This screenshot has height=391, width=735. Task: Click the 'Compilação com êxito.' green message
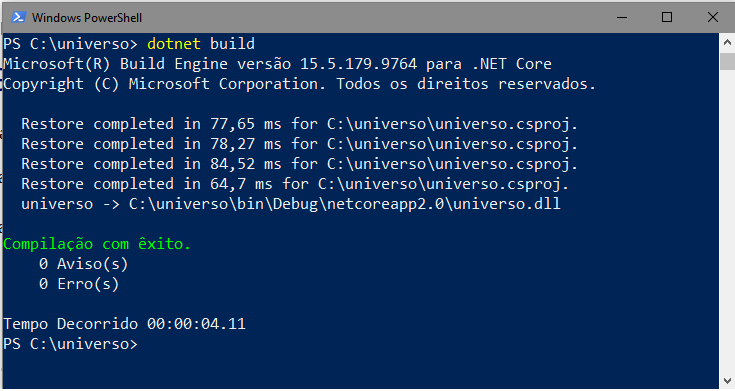pyautogui.click(x=97, y=244)
